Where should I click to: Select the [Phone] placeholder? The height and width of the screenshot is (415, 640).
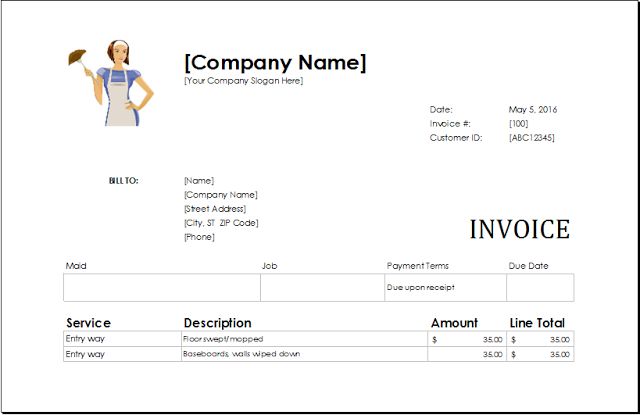pos(199,237)
